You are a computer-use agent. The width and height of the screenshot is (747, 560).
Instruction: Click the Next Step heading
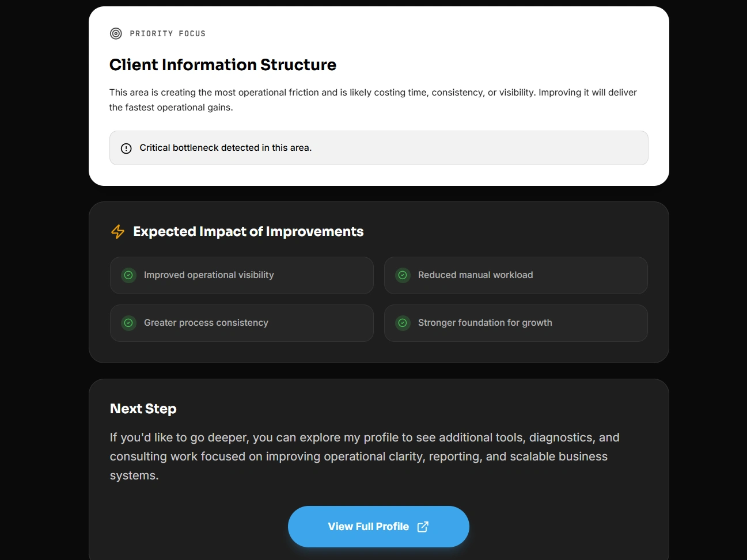pos(143,409)
